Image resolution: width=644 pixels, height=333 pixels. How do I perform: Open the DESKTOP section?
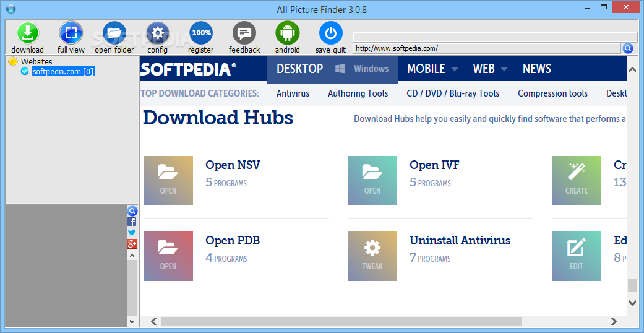point(300,69)
